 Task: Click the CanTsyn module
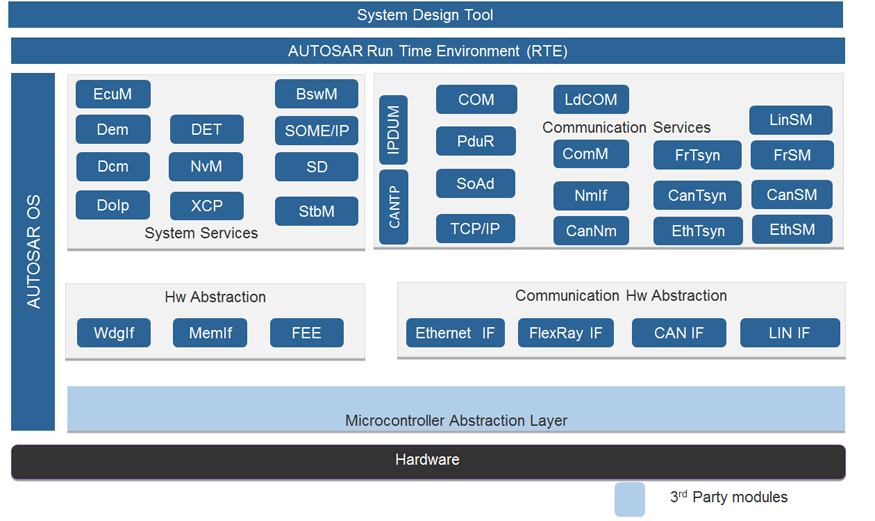point(698,195)
